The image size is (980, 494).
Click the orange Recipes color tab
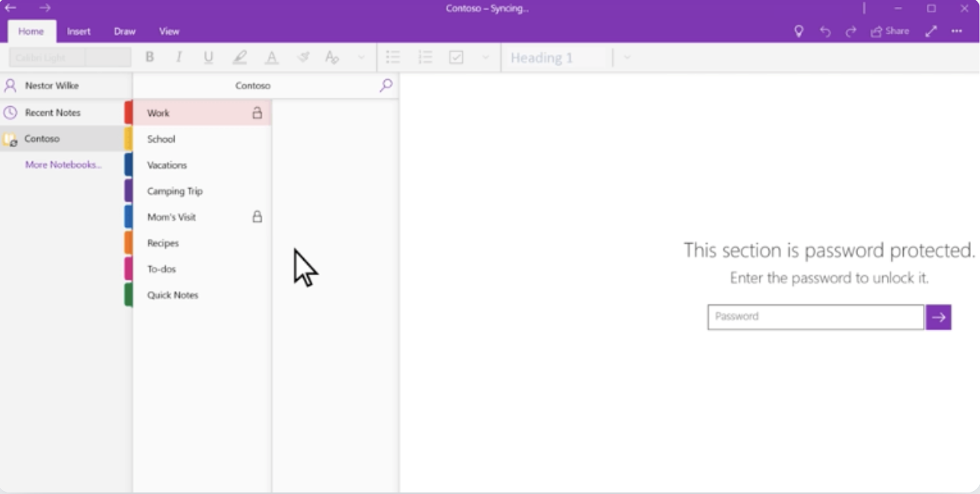click(129, 243)
